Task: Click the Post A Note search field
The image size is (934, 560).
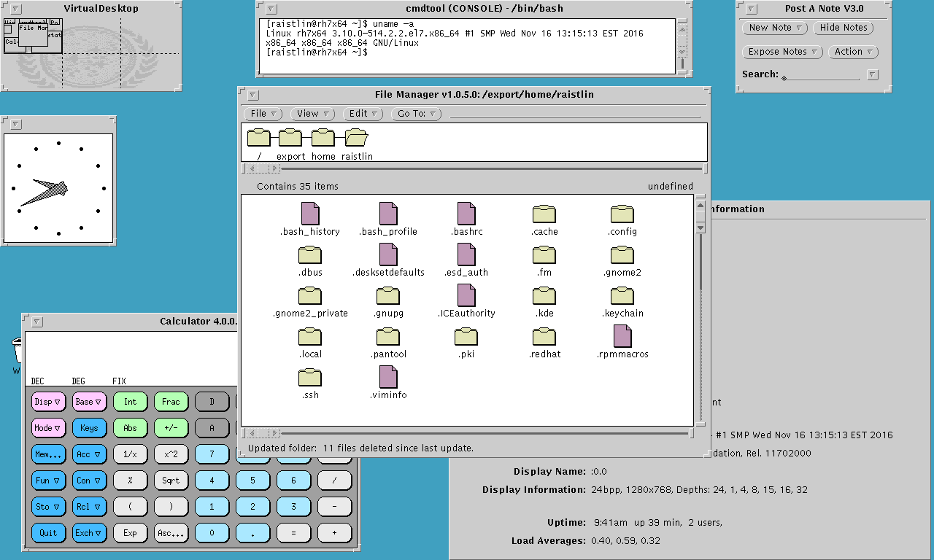Action: pos(821,75)
